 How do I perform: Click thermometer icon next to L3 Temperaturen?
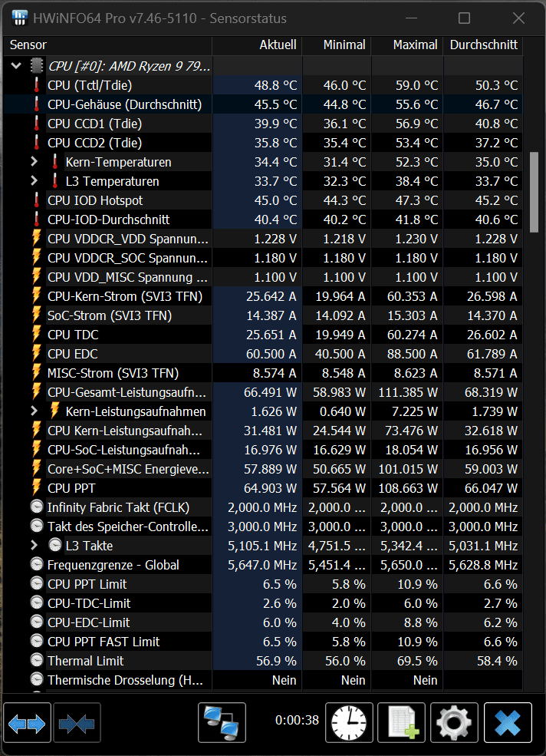point(55,181)
